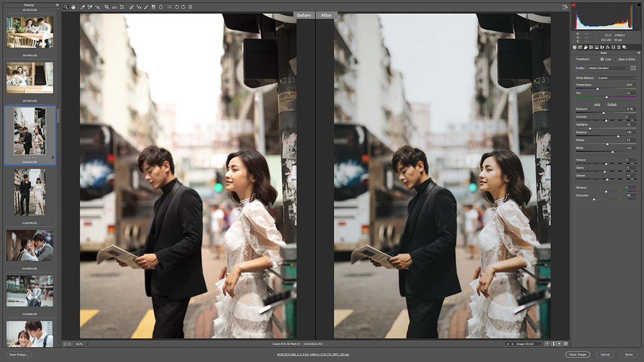The height and width of the screenshot is (362, 644).
Task: Toggle the full screen mode icon
Action: point(566,7)
